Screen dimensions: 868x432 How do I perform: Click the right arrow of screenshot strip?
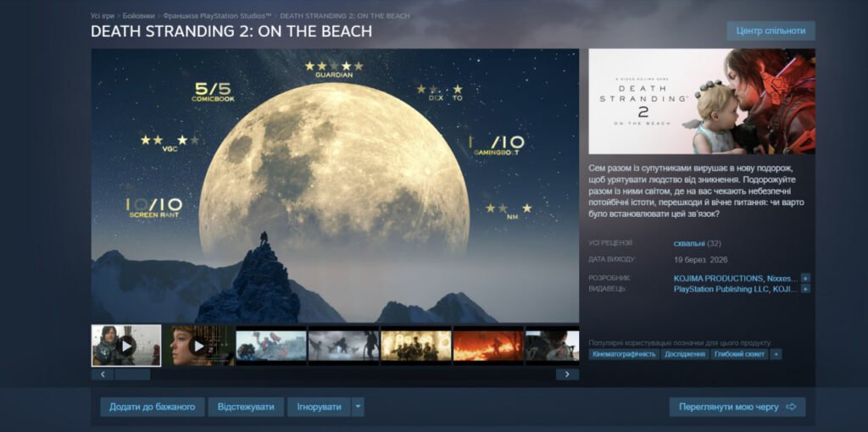[567, 374]
